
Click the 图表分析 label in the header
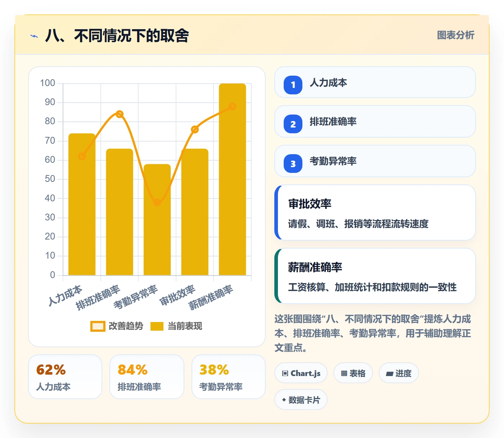[x=455, y=35]
